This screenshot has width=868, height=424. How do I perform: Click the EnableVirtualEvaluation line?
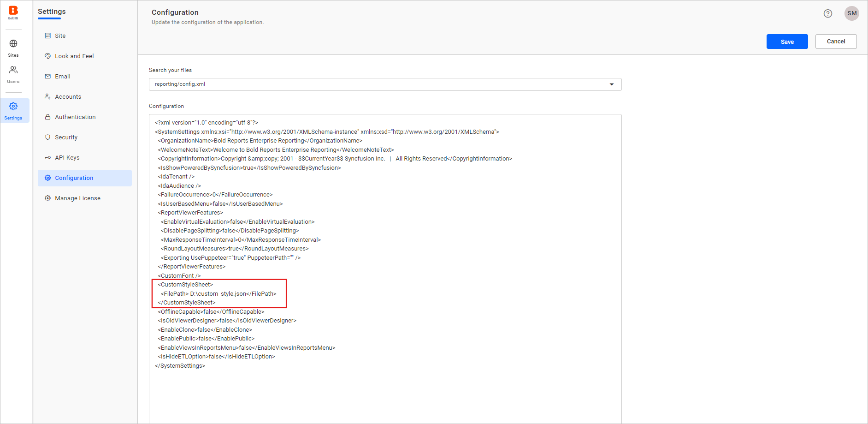coord(237,222)
